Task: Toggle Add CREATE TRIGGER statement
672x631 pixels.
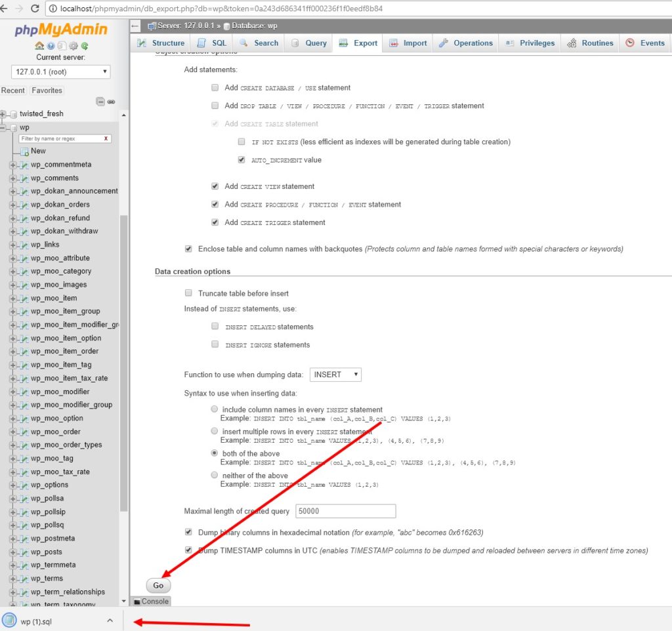Action: point(215,222)
